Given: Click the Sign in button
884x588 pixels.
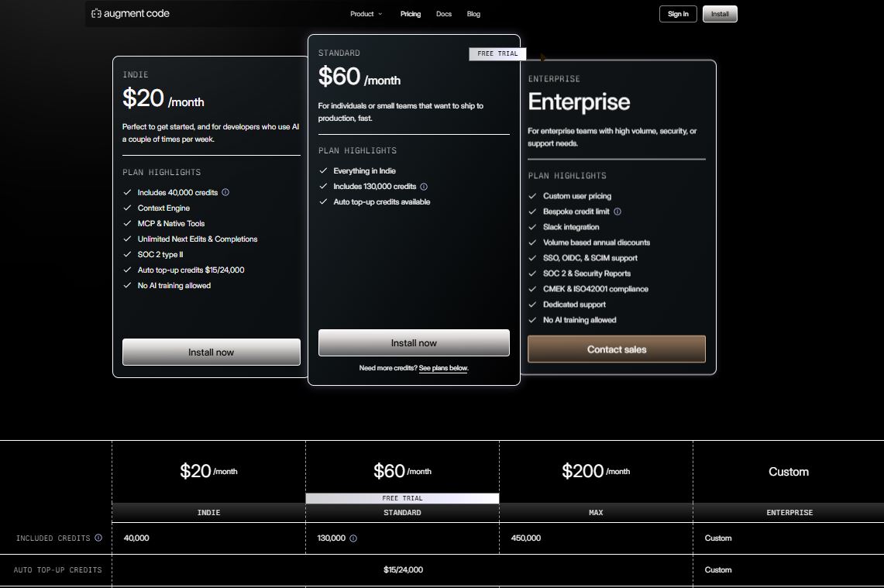Looking at the screenshot, I should point(677,13).
